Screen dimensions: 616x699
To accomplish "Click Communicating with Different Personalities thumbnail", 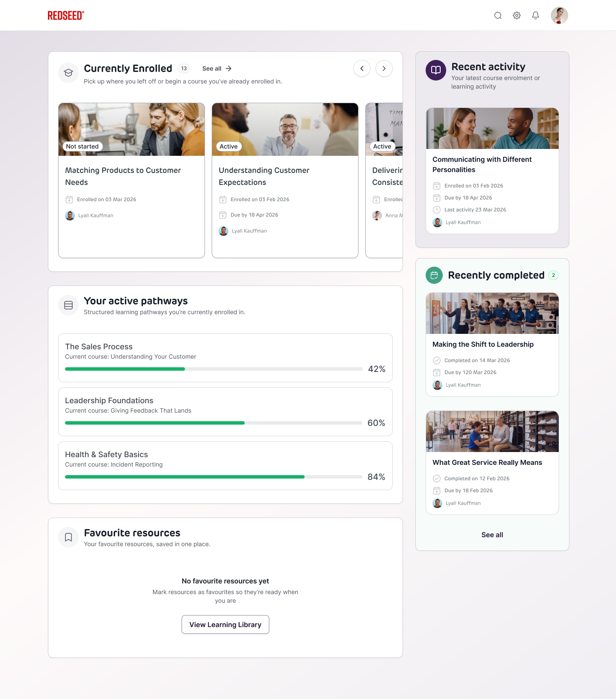I will [x=492, y=128].
